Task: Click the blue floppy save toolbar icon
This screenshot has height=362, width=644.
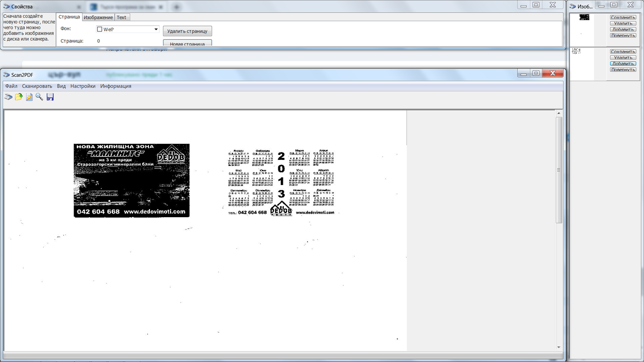Action: 50,97
